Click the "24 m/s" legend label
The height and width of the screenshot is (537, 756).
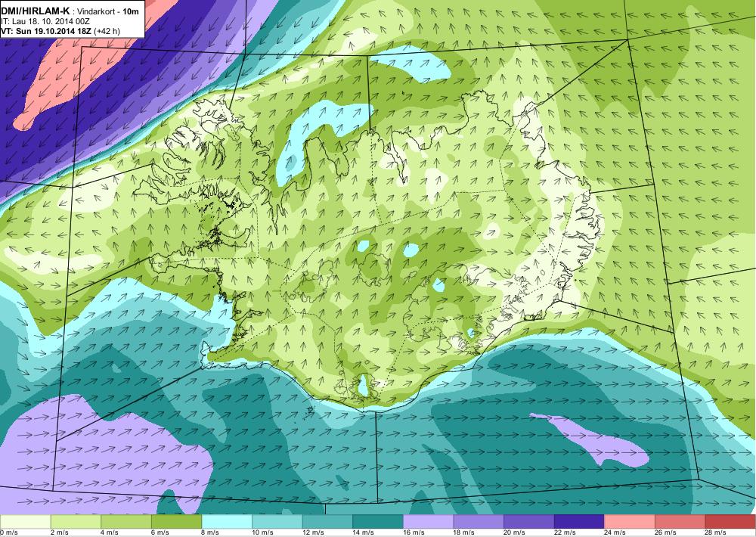point(615,532)
